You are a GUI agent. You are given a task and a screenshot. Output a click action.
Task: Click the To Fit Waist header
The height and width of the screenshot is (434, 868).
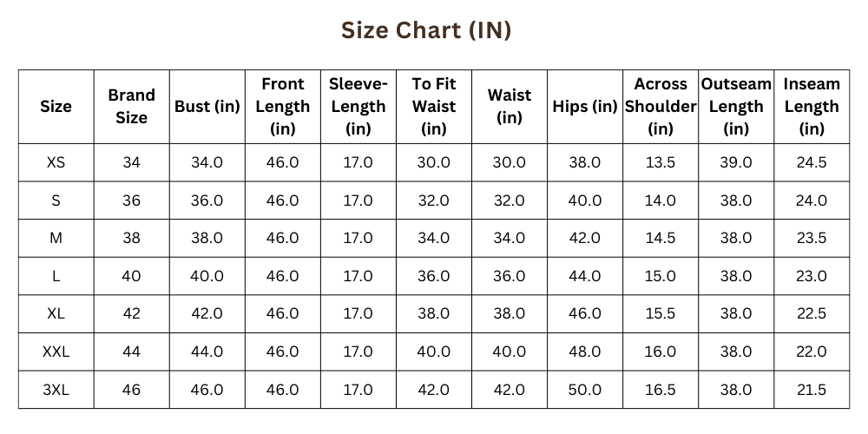pyautogui.click(x=433, y=107)
